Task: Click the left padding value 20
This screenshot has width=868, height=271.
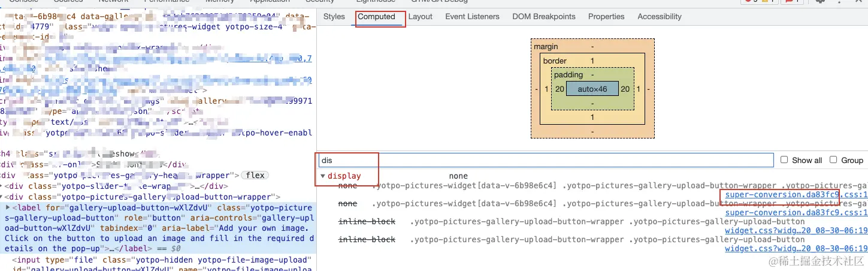Action: coord(559,89)
